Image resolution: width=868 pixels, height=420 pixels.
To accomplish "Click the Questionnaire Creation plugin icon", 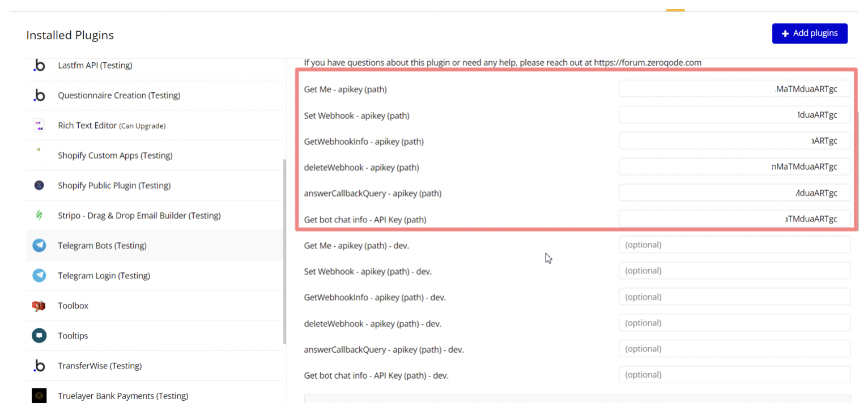I will tap(39, 96).
